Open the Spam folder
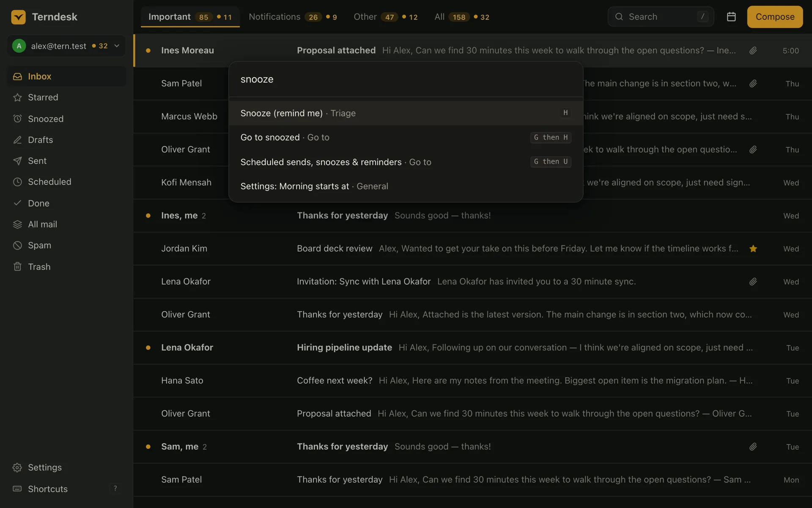This screenshot has height=508, width=812. point(66,246)
